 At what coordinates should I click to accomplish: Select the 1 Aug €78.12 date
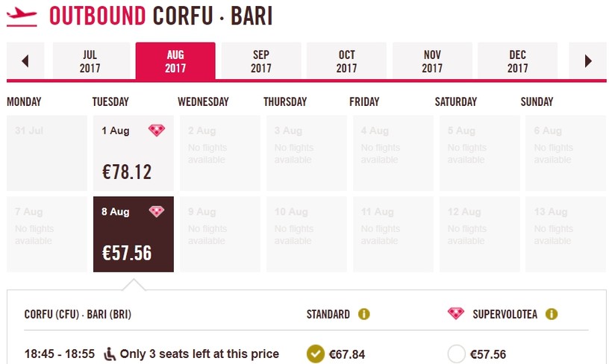click(x=133, y=153)
